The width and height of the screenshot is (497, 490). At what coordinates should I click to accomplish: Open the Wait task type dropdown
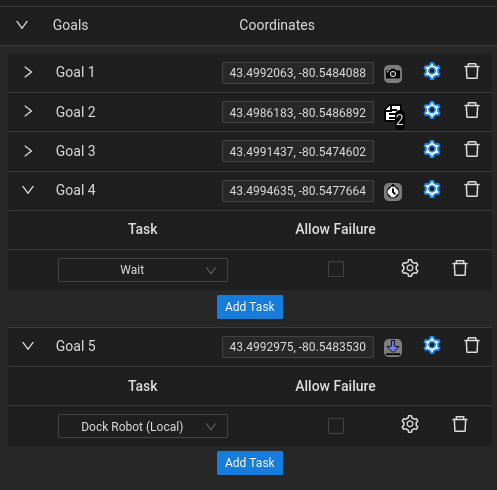(143, 270)
